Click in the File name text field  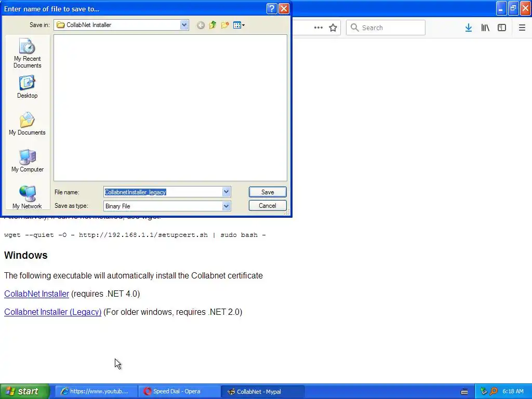tap(163, 192)
